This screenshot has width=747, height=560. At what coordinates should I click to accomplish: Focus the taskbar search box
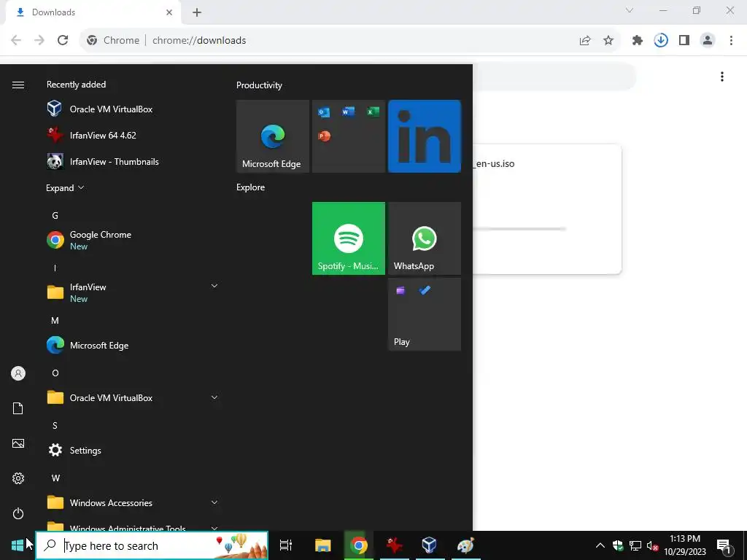click(x=152, y=545)
